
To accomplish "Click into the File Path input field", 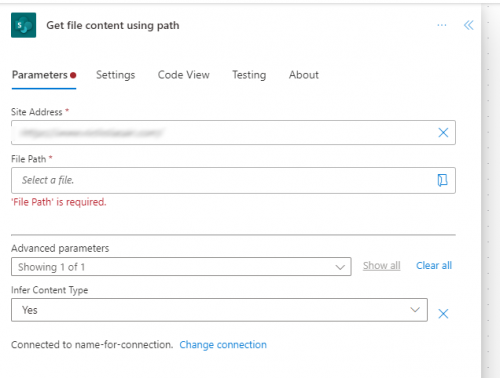I will (233, 180).
